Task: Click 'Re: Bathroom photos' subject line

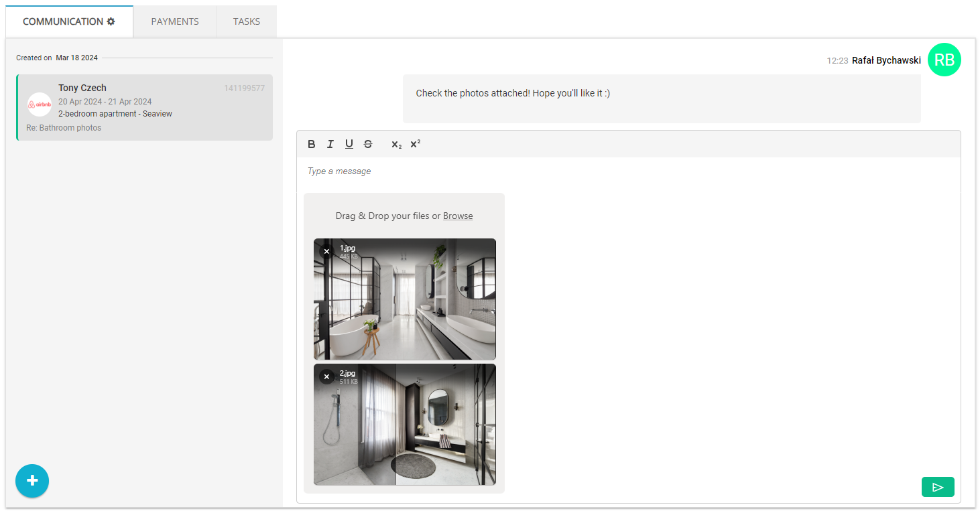Action: [64, 128]
